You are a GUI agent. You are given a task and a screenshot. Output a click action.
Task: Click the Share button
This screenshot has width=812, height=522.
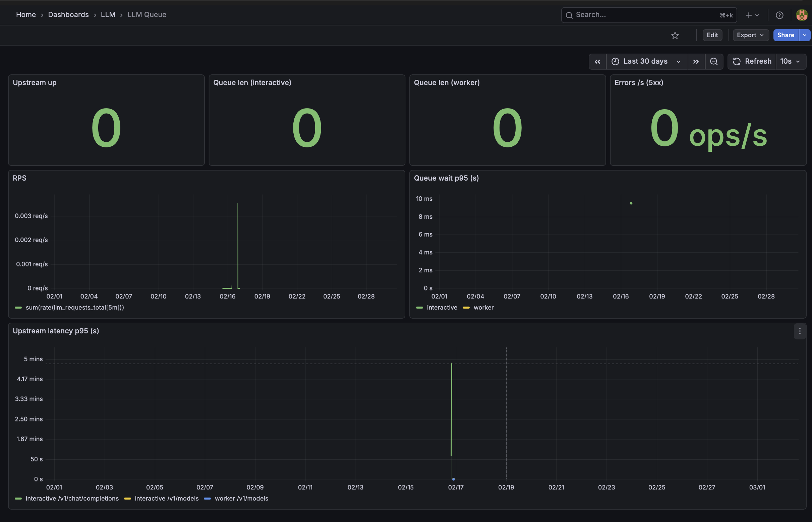[x=786, y=35]
